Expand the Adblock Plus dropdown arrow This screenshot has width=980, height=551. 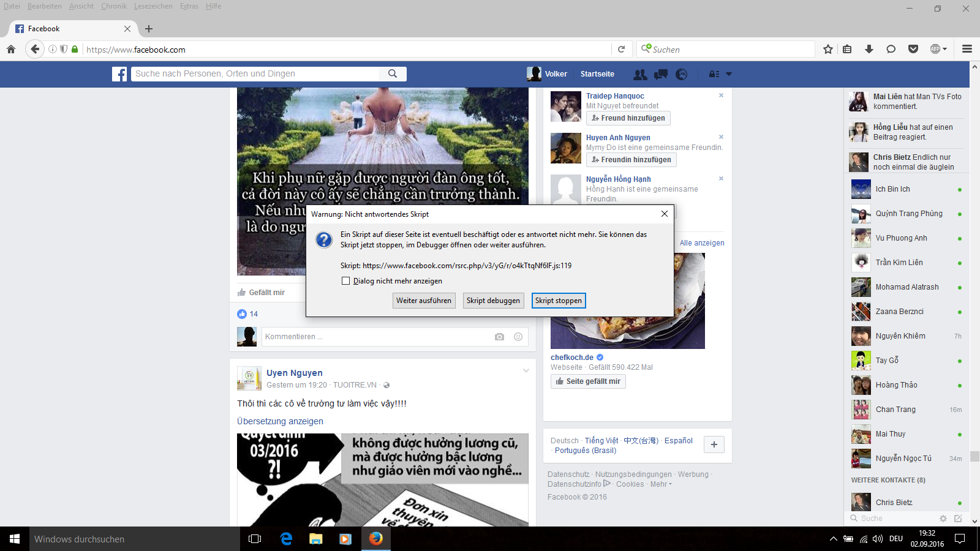(945, 50)
